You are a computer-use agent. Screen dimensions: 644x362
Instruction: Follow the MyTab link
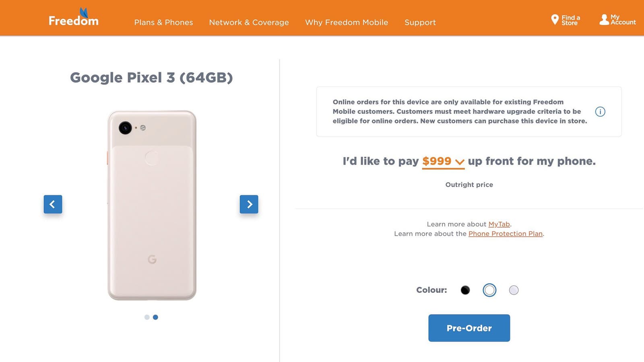(499, 224)
